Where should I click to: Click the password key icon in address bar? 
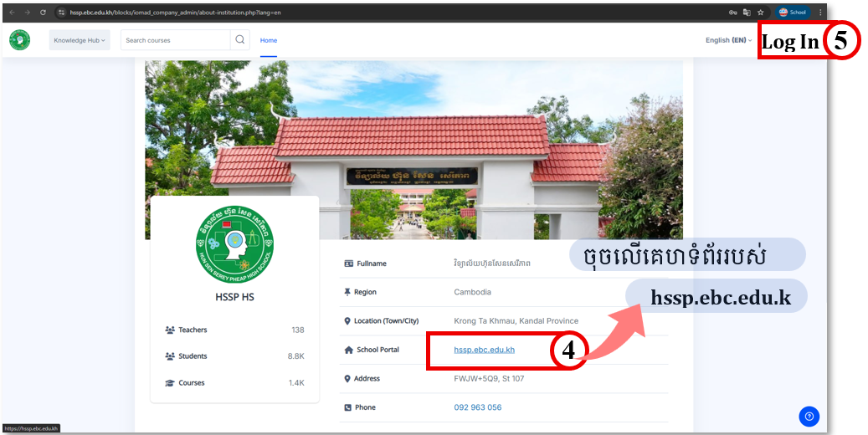732,13
